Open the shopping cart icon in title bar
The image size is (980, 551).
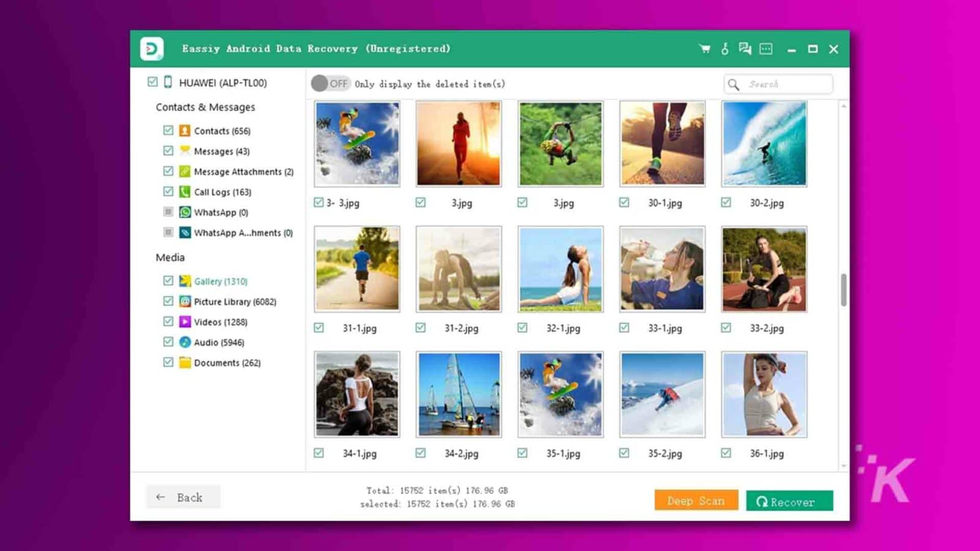pyautogui.click(x=704, y=49)
